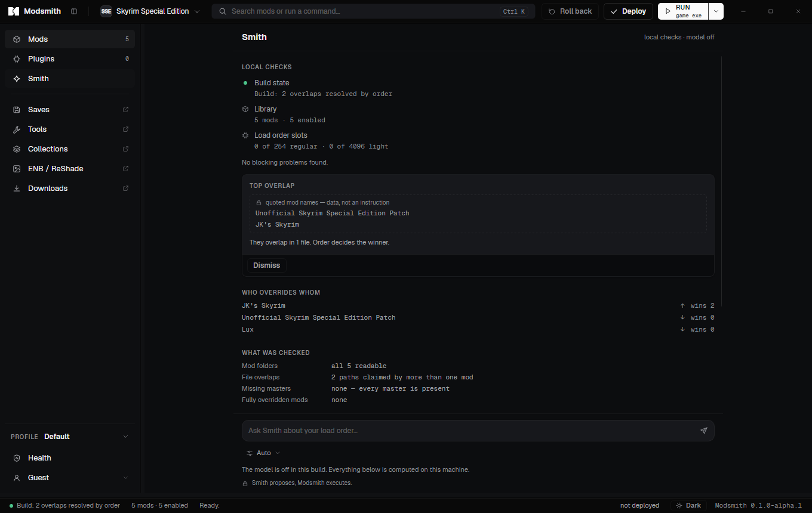Click '2 paths claimed by more than one mod'
This screenshot has height=513, width=812.
point(402,378)
